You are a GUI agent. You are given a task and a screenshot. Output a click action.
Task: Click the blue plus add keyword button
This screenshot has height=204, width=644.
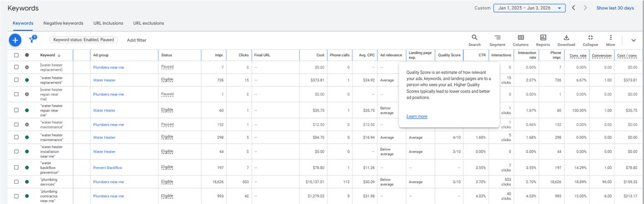[15, 40]
